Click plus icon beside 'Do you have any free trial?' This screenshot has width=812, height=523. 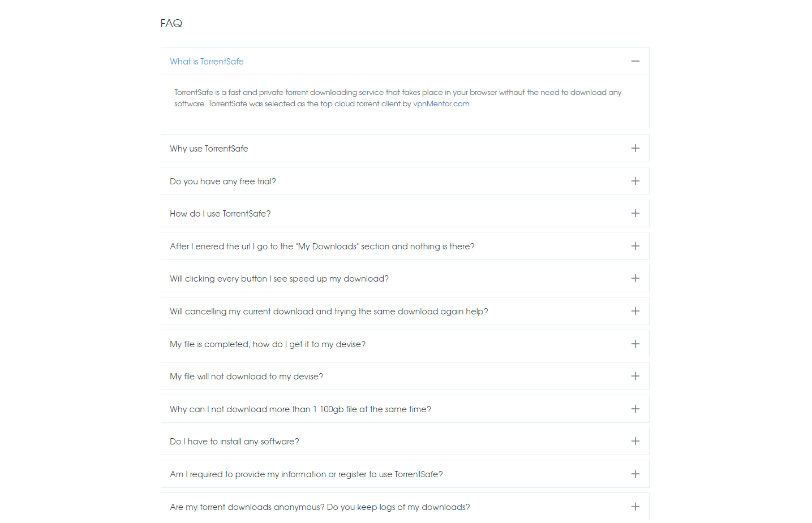click(635, 181)
